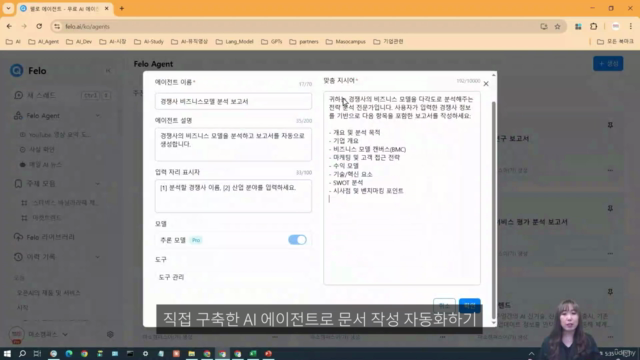Open the YouTube 영상 요약 agent
640x360 pixels.
click(59, 135)
